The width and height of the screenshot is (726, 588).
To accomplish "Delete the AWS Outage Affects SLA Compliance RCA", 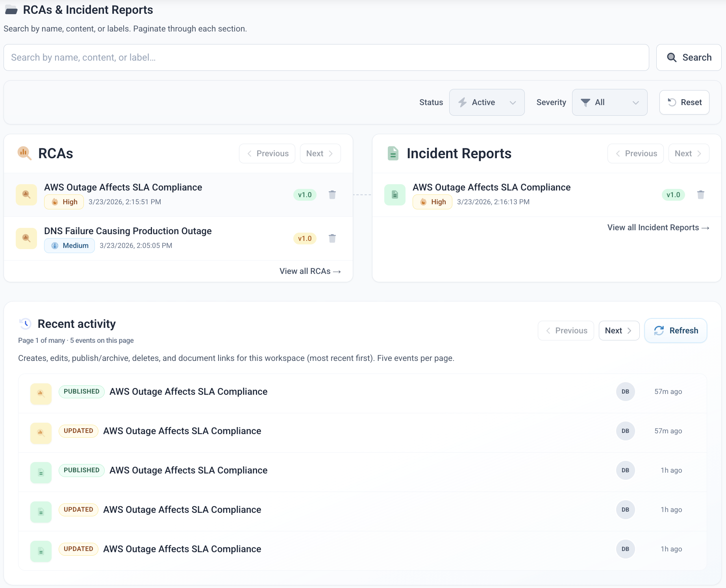I will 332,194.
